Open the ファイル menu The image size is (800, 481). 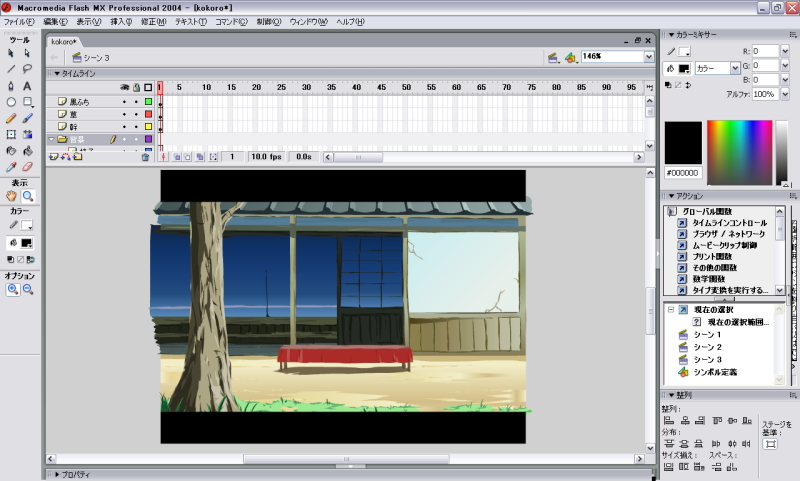(19, 22)
